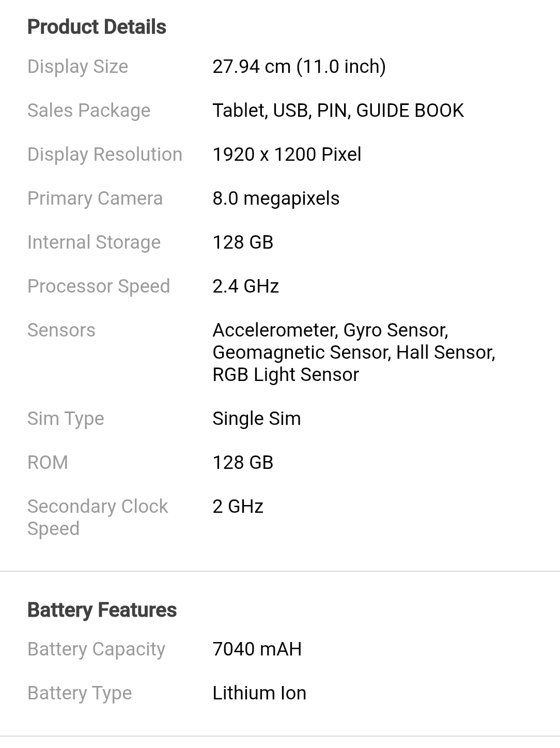Click the Sales Package label
Image resolution: width=560 pixels, height=748 pixels.
coord(89,111)
